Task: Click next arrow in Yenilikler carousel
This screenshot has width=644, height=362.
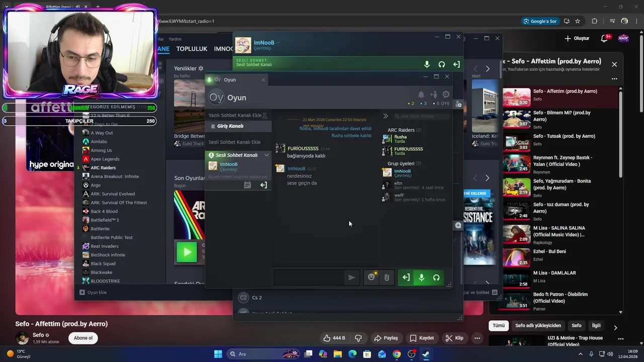Action: point(487,68)
